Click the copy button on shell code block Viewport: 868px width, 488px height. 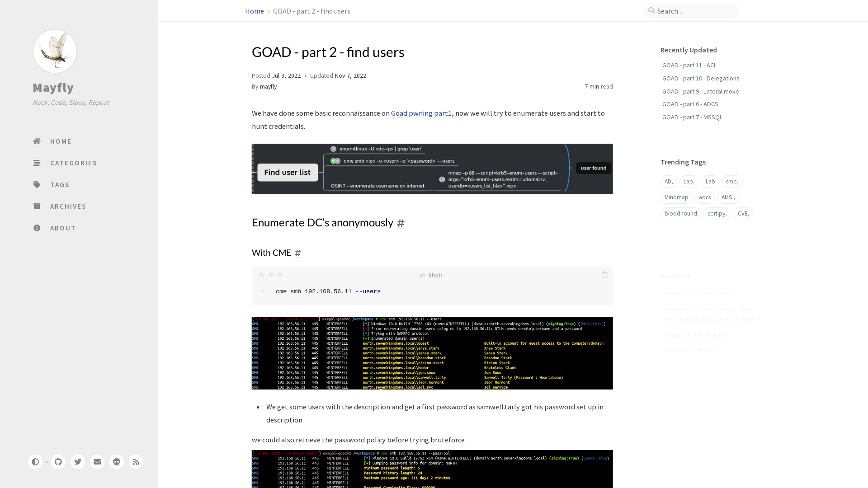tap(604, 275)
